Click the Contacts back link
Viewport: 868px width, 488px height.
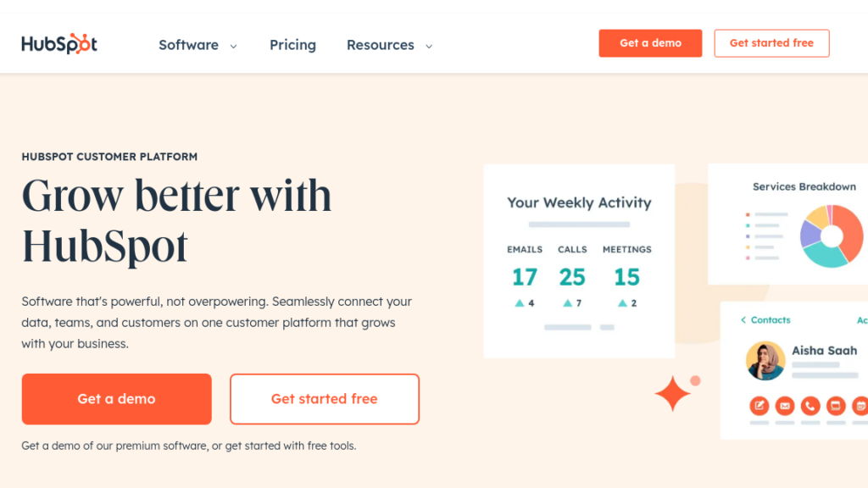[x=765, y=319]
